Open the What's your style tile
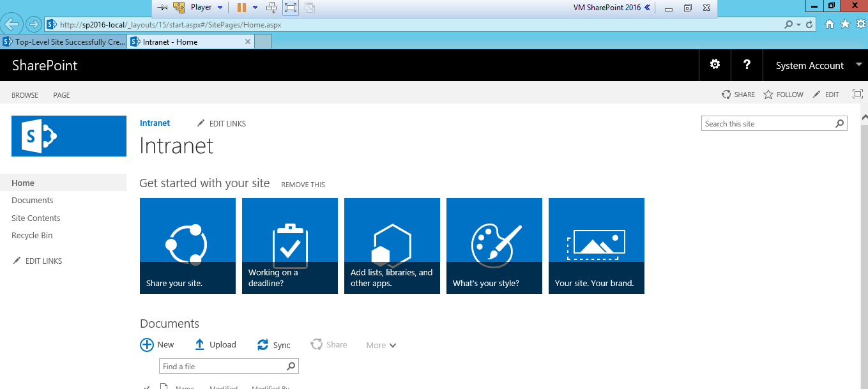Viewport: 868px width, 389px height. point(494,246)
